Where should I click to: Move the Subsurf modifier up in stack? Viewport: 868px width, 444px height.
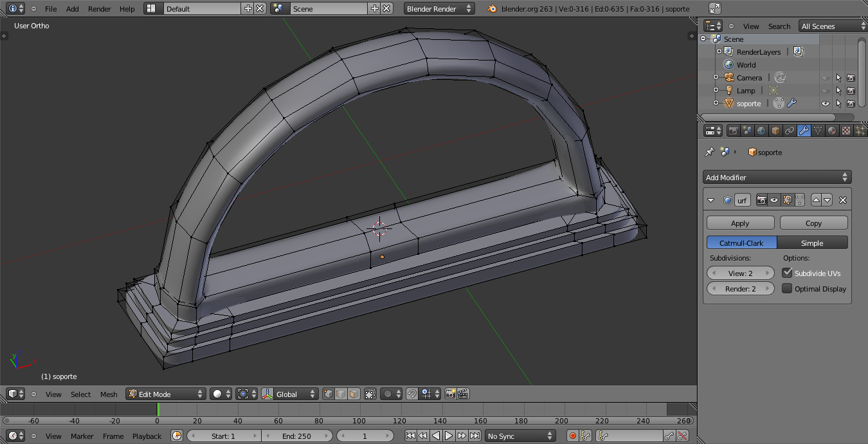pos(816,200)
